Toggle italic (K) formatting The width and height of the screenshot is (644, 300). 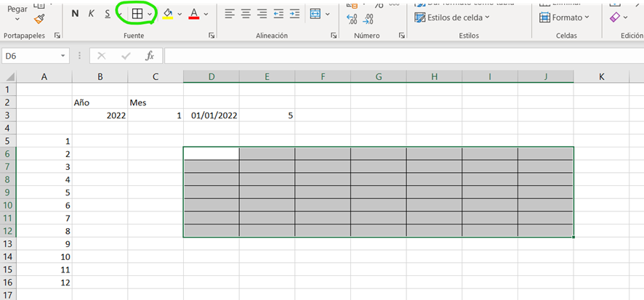pos(91,14)
